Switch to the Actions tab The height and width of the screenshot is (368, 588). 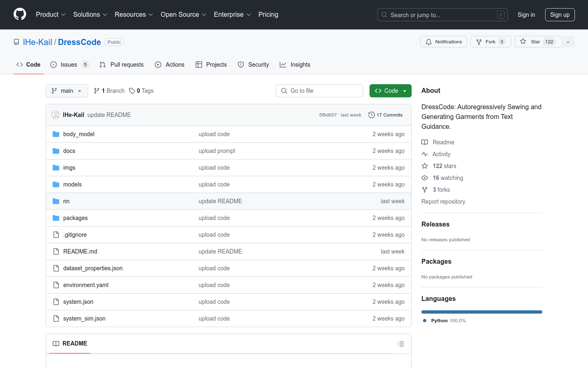[170, 65]
